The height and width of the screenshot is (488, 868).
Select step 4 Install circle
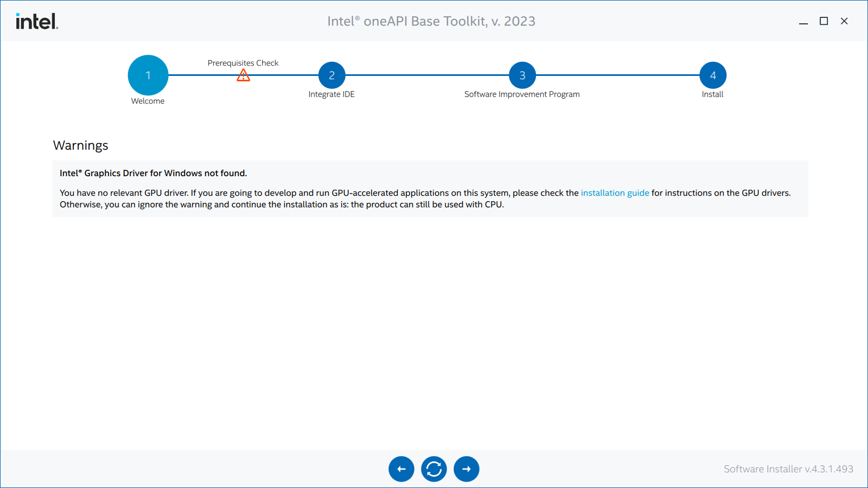click(713, 75)
